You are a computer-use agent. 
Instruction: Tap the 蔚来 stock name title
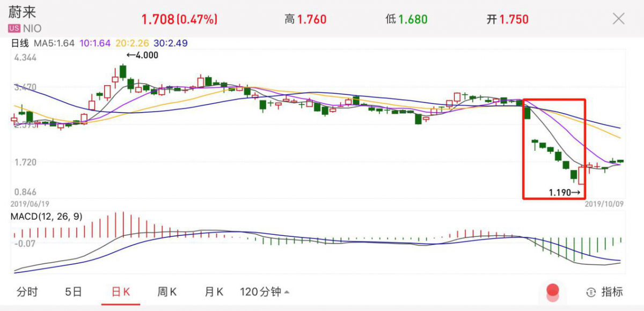click(x=21, y=13)
